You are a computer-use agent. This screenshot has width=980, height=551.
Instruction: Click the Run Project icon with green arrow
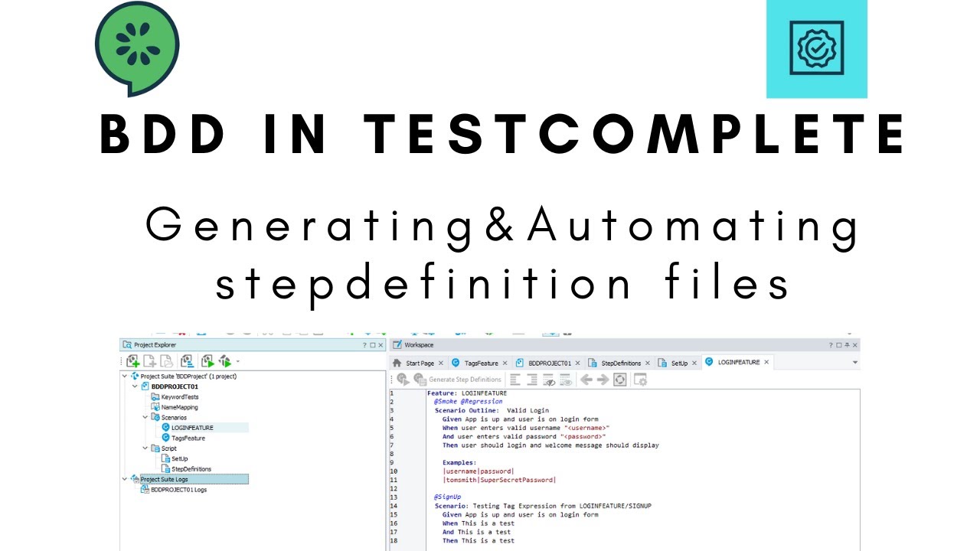pos(207,361)
